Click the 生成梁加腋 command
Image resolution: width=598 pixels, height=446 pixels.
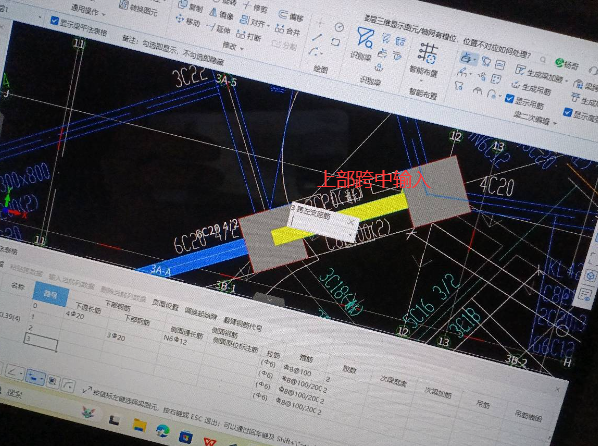coord(539,74)
